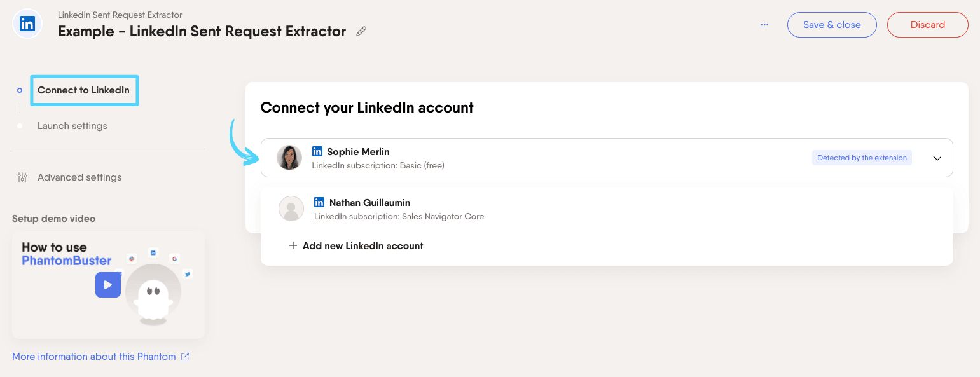Open the Connect to LinkedIn step
This screenshot has height=377, width=980.
pos(83,90)
